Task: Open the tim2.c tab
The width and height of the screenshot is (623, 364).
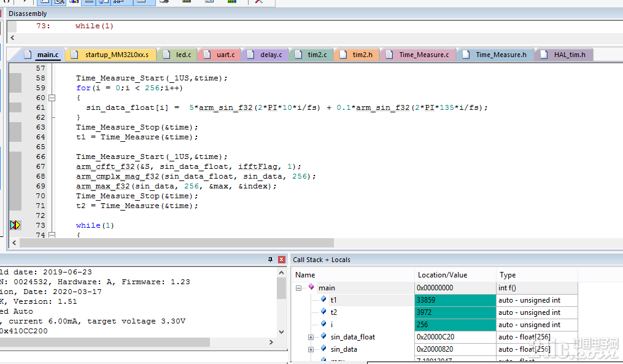Action: click(312, 55)
